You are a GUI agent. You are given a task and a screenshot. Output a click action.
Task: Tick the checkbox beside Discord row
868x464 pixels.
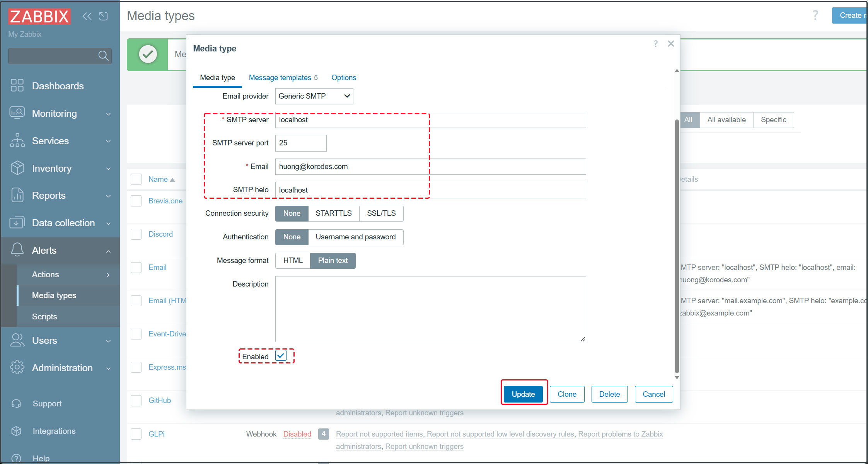click(136, 234)
